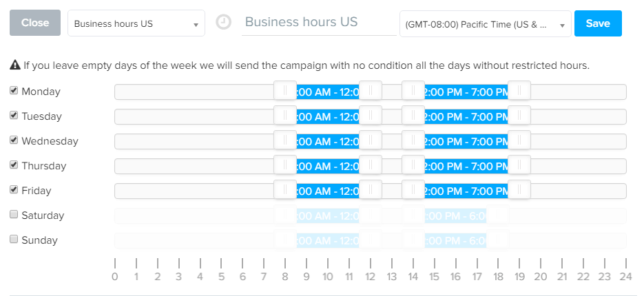Click the Save button

click(x=598, y=23)
